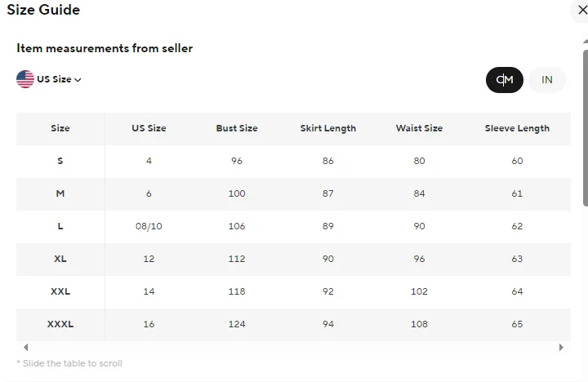Select the size S row label
Image resolution: width=588 pixels, height=382 pixels.
click(60, 161)
